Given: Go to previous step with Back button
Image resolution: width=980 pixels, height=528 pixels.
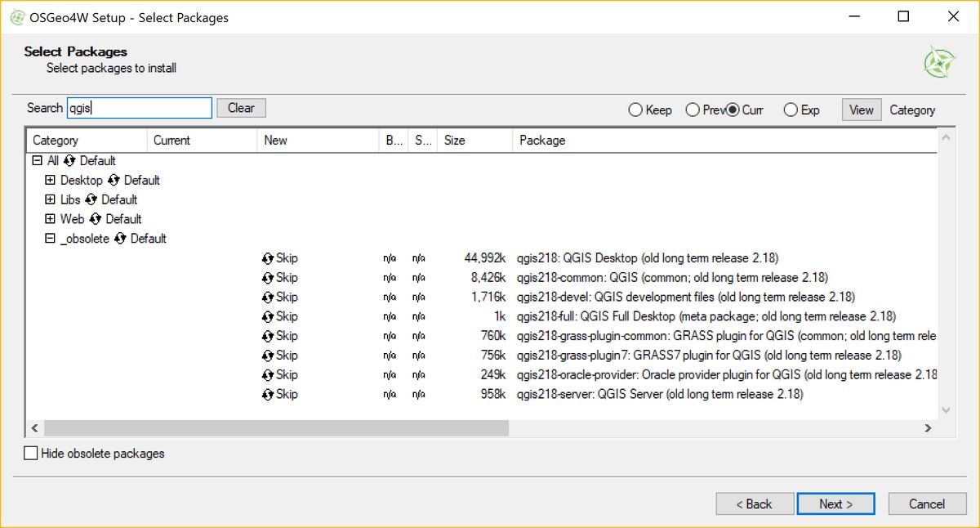Looking at the screenshot, I should coord(755,504).
